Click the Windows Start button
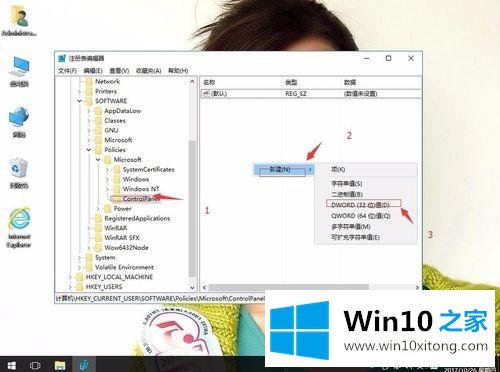The width and height of the screenshot is (500, 372). point(11,365)
